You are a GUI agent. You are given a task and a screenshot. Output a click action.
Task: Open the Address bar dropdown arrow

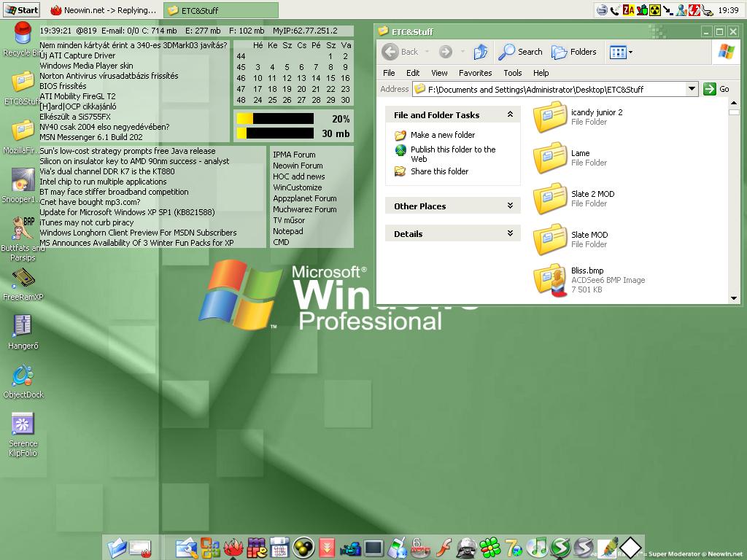click(692, 89)
